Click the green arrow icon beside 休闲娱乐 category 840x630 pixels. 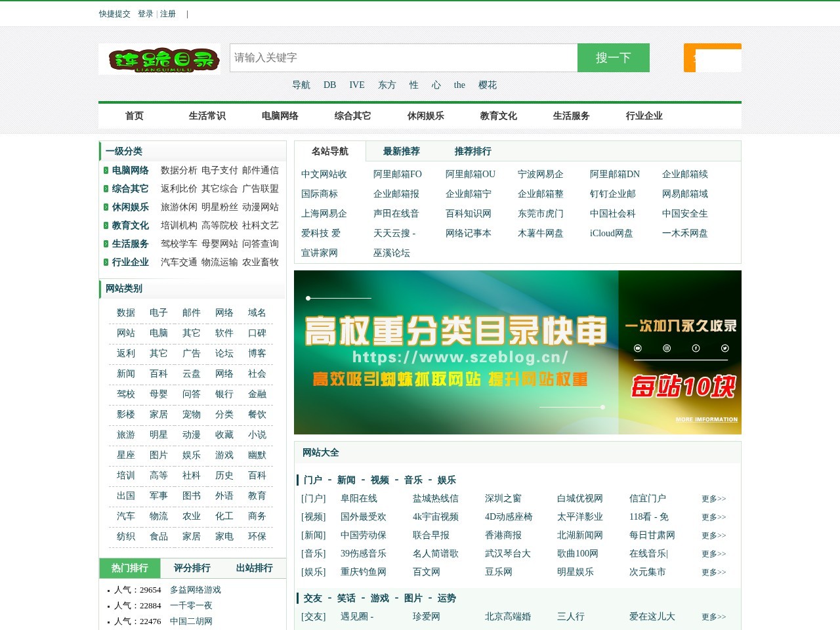click(x=107, y=207)
